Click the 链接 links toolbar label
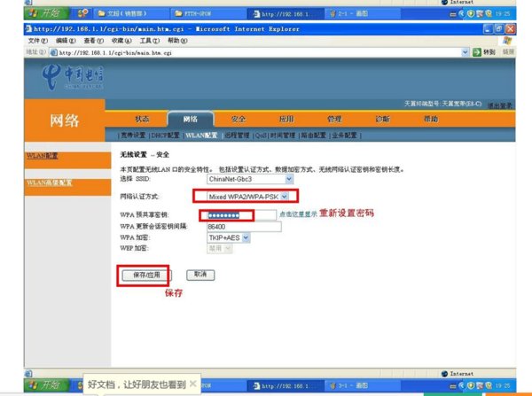This screenshot has width=532, height=396. point(508,52)
